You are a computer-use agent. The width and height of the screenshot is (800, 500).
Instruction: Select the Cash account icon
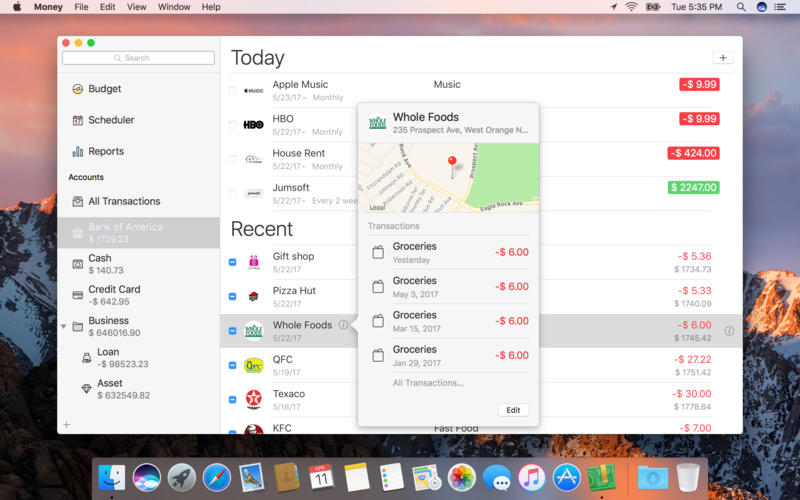pos(78,264)
